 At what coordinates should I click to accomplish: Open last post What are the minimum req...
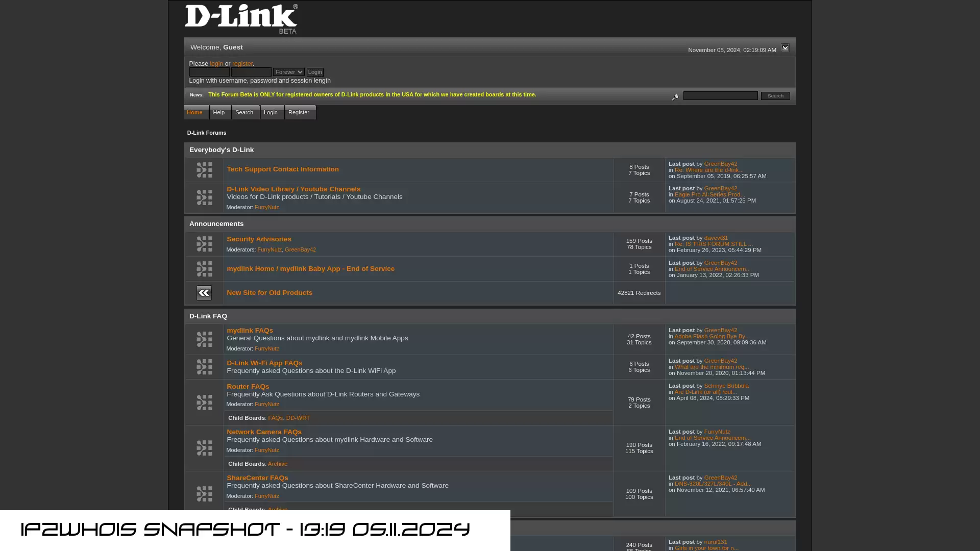pyautogui.click(x=712, y=367)
